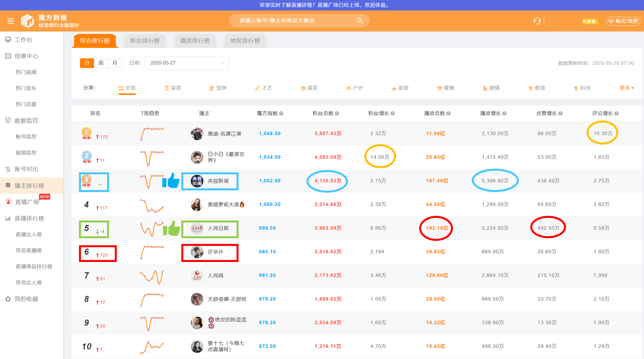
Task: Filter by the 穿搭 category
Action: coord(173,88)
